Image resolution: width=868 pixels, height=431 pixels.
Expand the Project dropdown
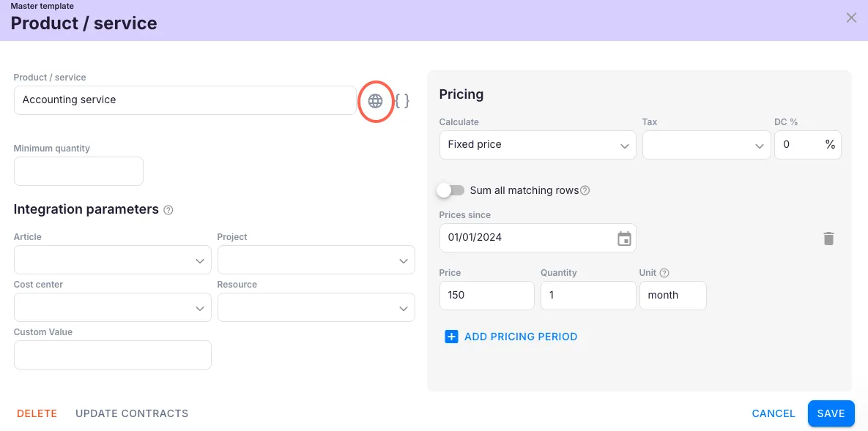[316, 261]
